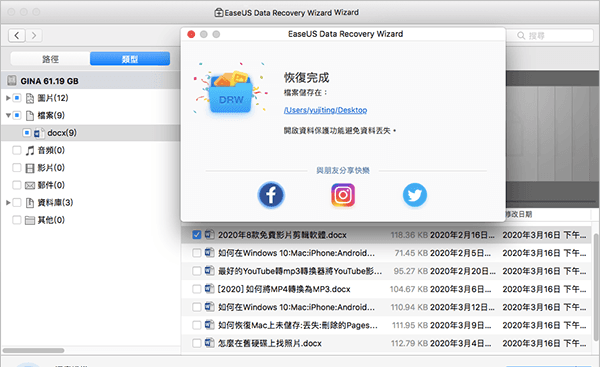Check the 其他(0) checkbox
This screenshot has width=600, height=367.
(17, 220)
